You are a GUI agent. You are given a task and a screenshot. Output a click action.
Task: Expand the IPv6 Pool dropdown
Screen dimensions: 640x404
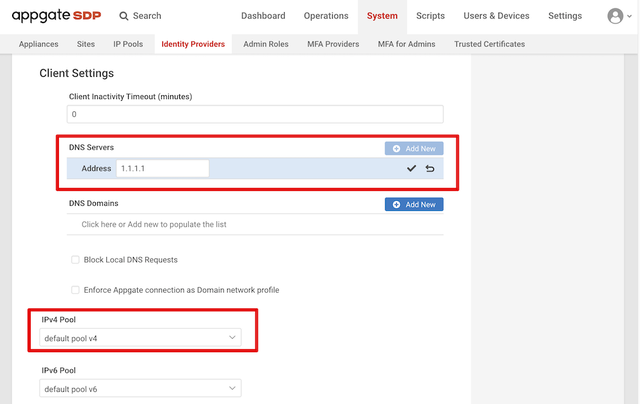coord(140,388)
